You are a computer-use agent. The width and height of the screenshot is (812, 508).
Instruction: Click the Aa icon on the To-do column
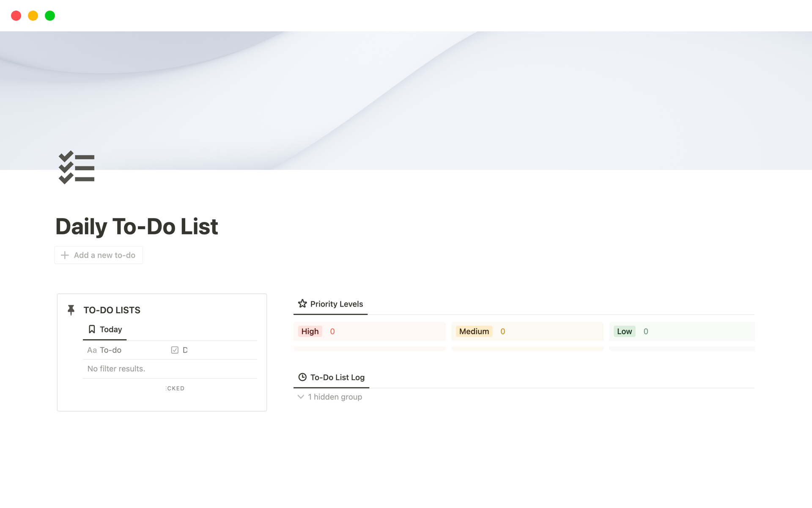(x=91, y=350)
